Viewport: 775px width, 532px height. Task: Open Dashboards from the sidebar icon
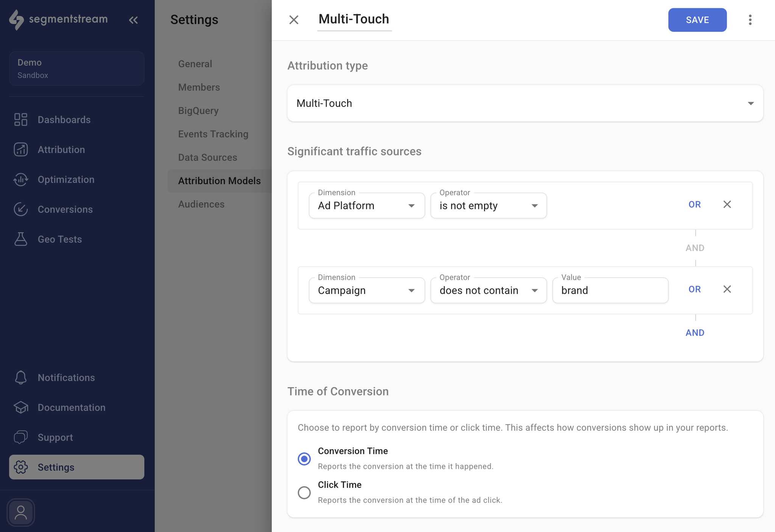(21, 119)
